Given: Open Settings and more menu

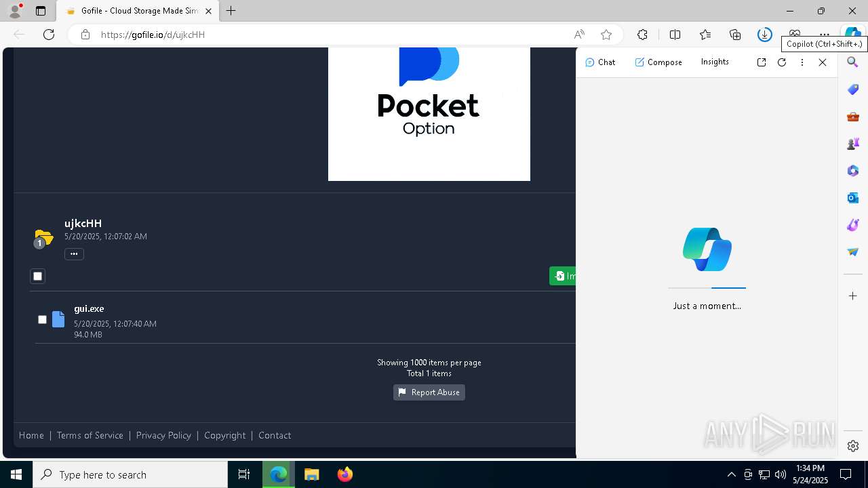Looking at the screenshot, I should pos(824,33).
